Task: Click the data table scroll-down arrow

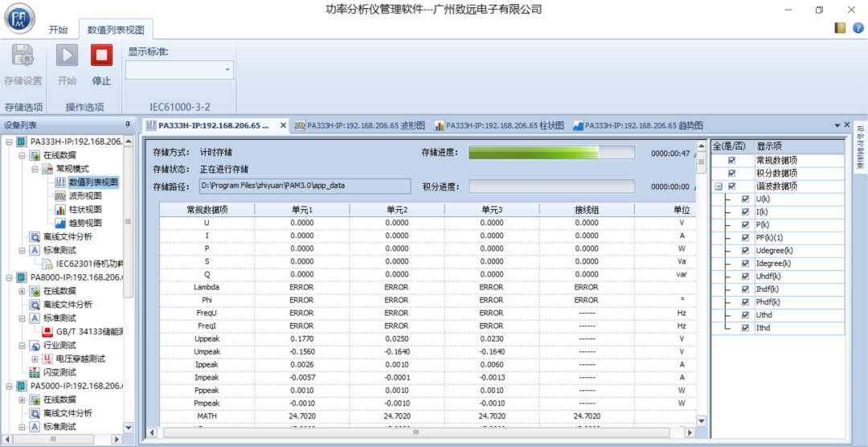Action: [x=701, y=421]
